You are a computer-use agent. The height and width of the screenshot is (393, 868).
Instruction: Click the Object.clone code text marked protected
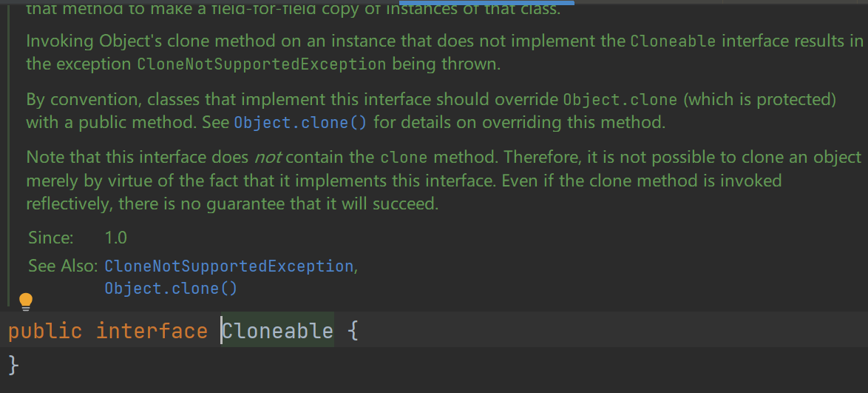click(620, 101)
